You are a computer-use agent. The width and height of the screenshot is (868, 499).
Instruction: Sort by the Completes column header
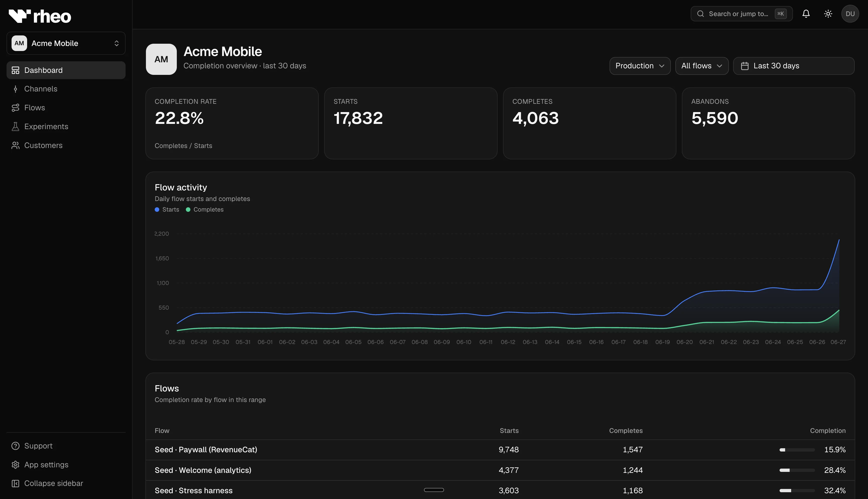click(626, 431)
